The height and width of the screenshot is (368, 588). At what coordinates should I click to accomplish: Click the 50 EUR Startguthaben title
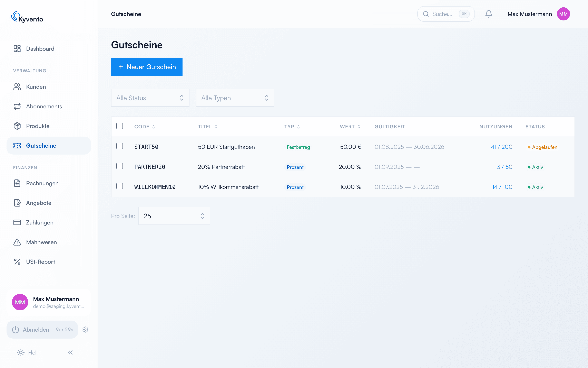point(226,147)
